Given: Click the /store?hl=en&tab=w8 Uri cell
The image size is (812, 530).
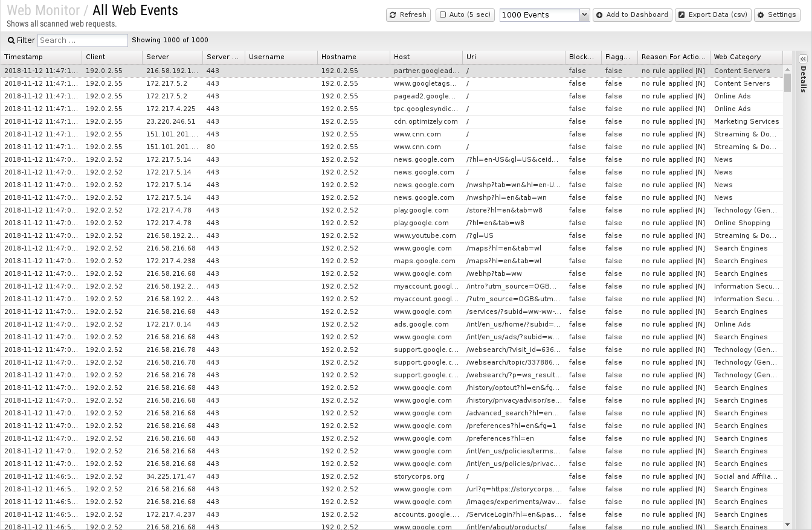Looking at the screenshot, I should tap(514, 210).
